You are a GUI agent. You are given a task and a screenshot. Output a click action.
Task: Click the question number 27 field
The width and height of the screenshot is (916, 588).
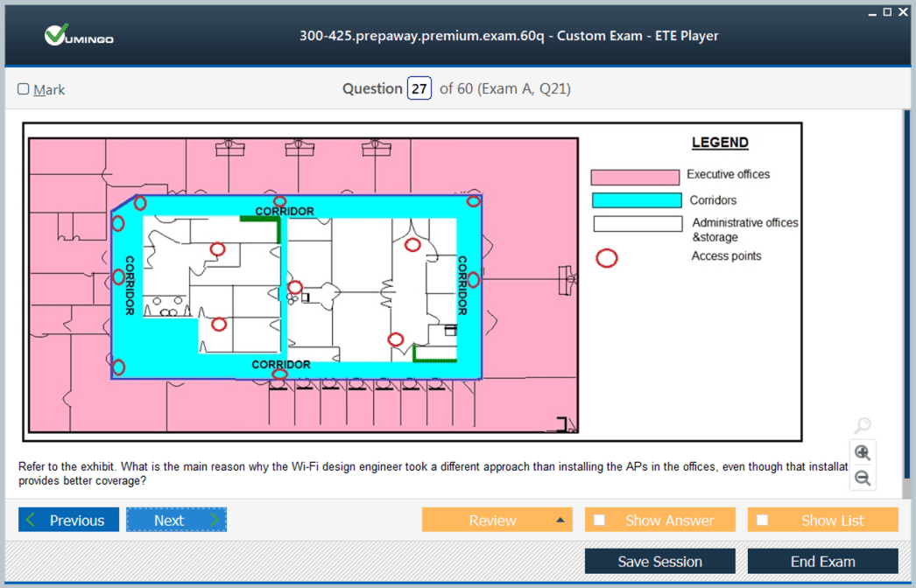419,88
